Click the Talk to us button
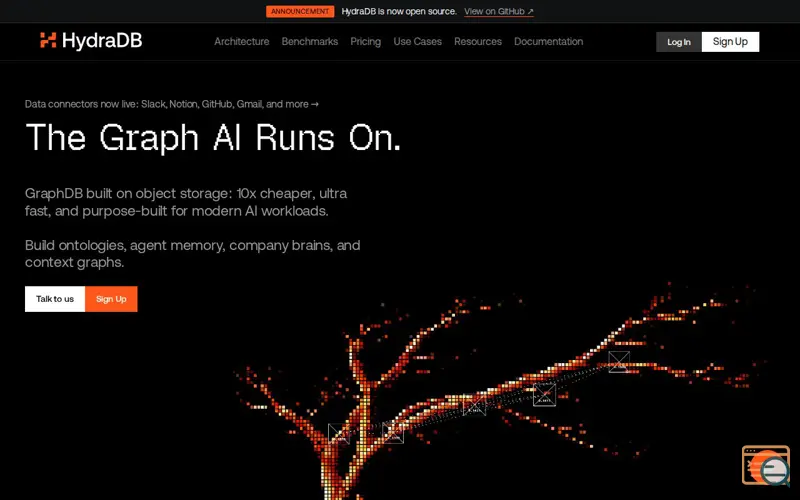 coord(55,299)
